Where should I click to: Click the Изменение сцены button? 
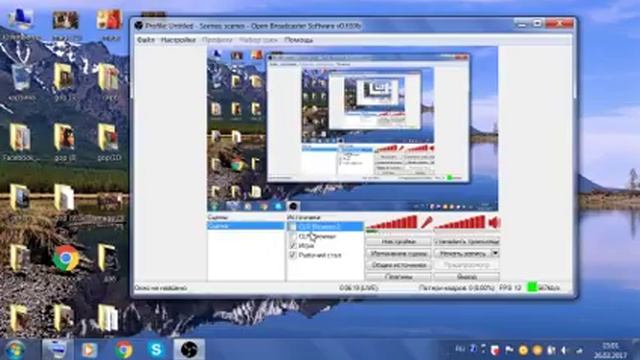[x=398, y=253]
